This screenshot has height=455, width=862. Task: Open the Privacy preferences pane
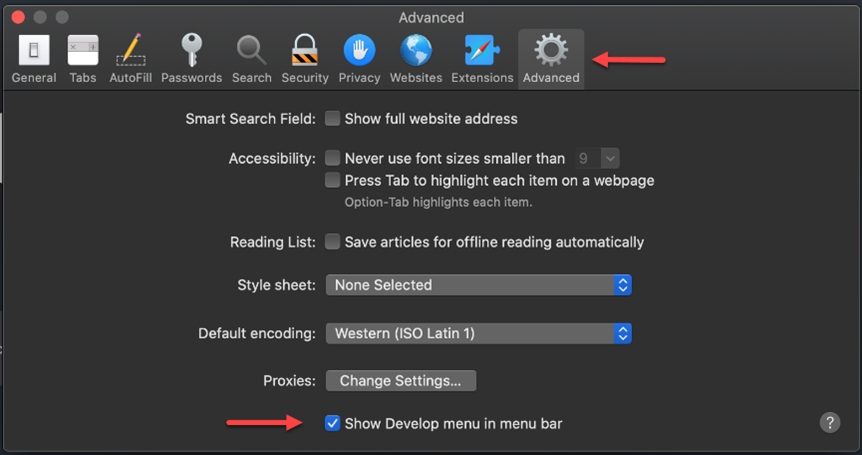click(360, 59)
